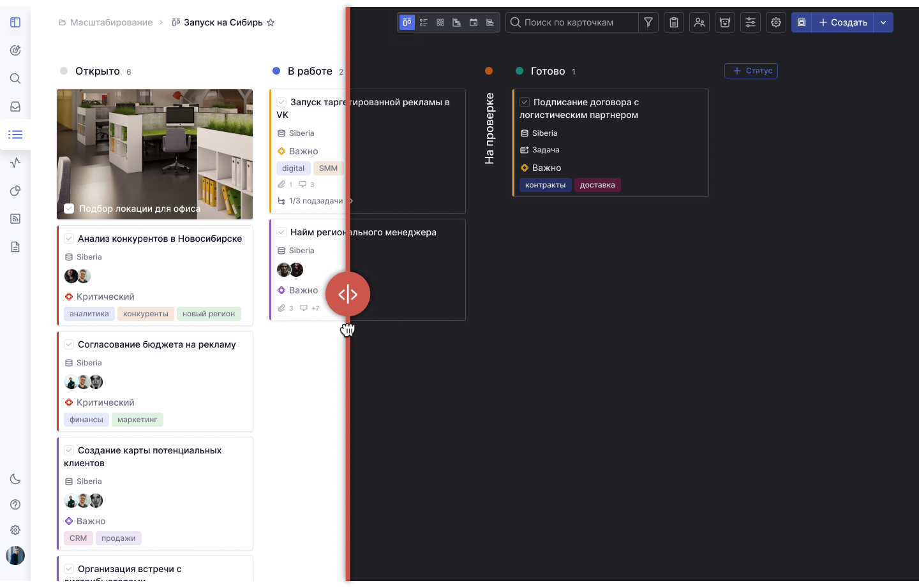Navigate to Масштабирование in the breadcrumb
The height and width of the screenshot is (588, 919).
coord(111,22)
